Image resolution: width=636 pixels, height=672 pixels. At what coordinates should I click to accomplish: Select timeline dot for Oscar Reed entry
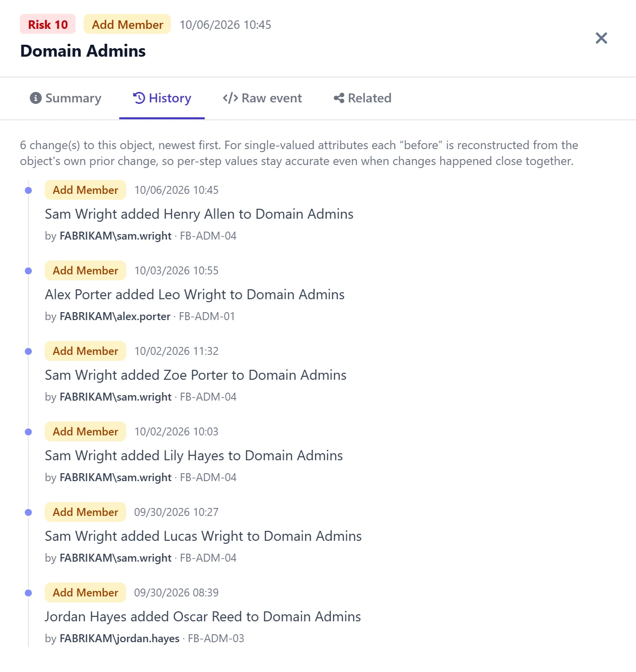[x=28, y=593]
